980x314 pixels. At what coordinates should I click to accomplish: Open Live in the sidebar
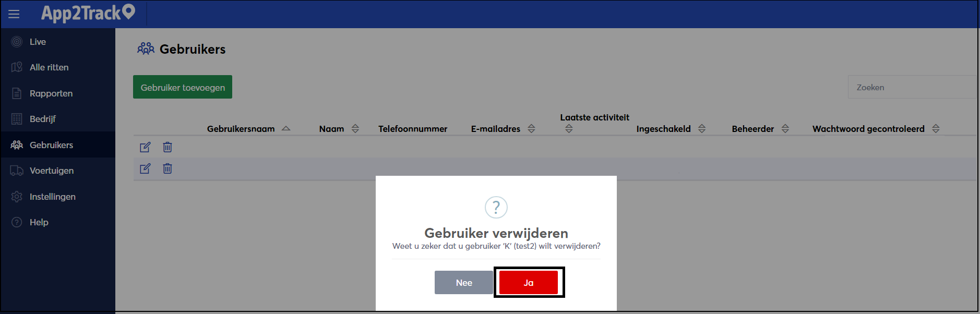pyautogui.click(x=57, y=42)
